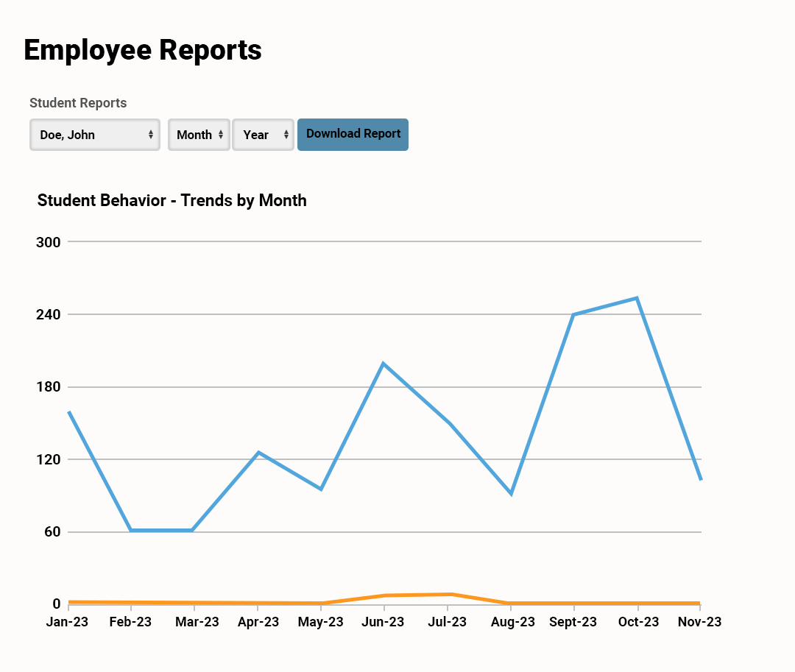The width and height of the screenshot is (795, 672).
Task: Click the Jul-23 axis label
Action: pos(447,622)
